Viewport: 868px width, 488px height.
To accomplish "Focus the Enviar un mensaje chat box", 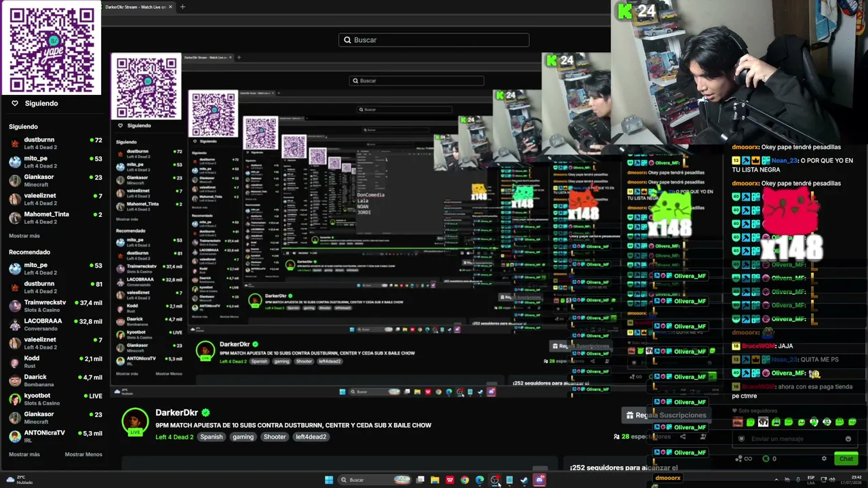I will [x=795, y=439].
